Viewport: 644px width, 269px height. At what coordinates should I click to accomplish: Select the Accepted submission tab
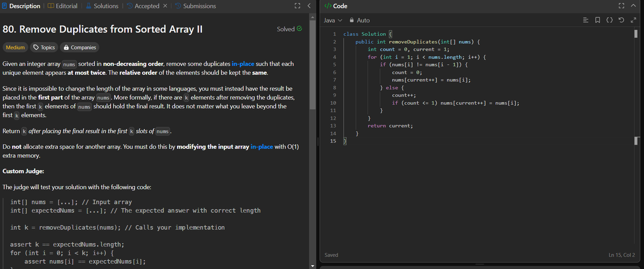click(x=143, y=6)
